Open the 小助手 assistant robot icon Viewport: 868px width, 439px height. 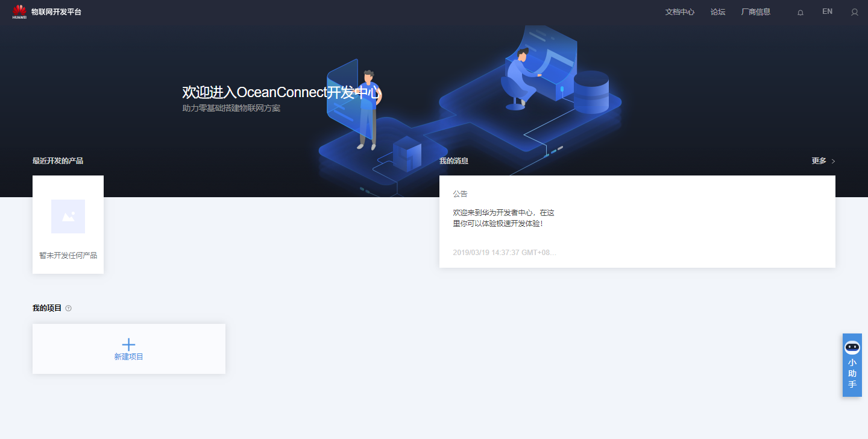coord(852,347)
